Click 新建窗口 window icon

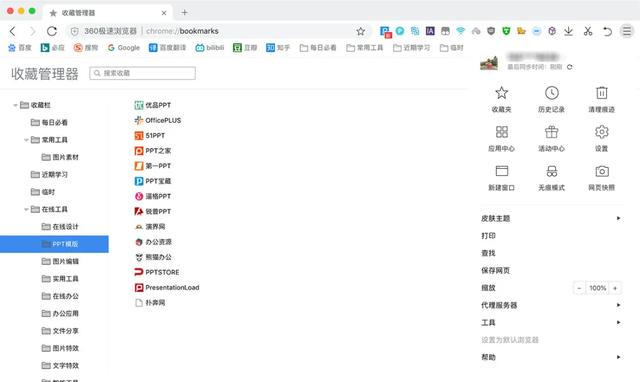pyautogui.click(x=501, y=171)
